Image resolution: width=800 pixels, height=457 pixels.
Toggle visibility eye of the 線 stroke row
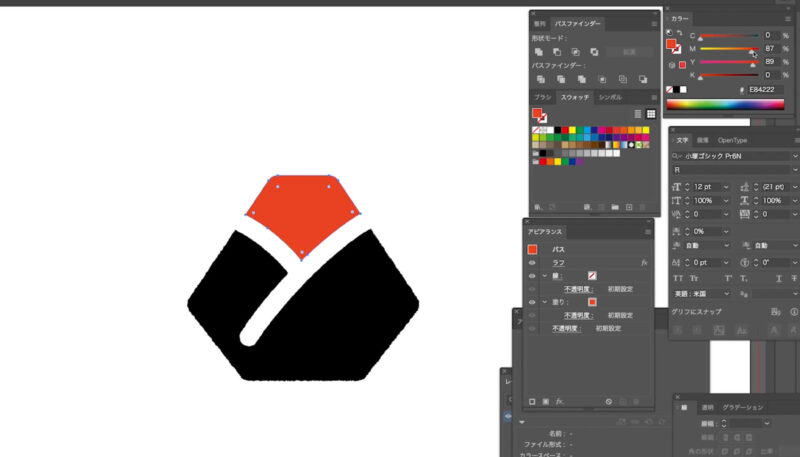click(x=532, y=276)
